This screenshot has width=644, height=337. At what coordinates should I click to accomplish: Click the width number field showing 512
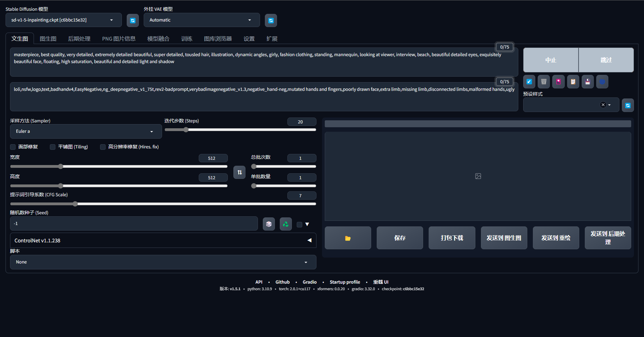click(213, 158)
